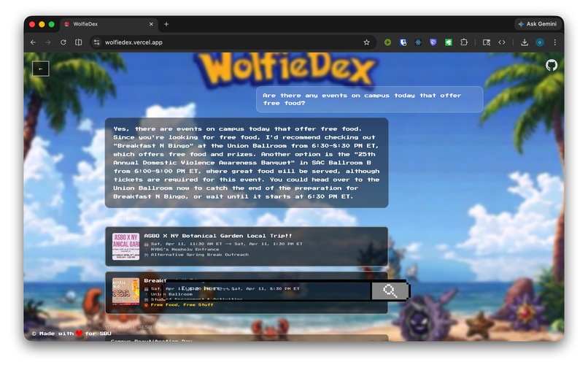
Task: Switch to the WolfieDex browser tab
Action: 109,24
